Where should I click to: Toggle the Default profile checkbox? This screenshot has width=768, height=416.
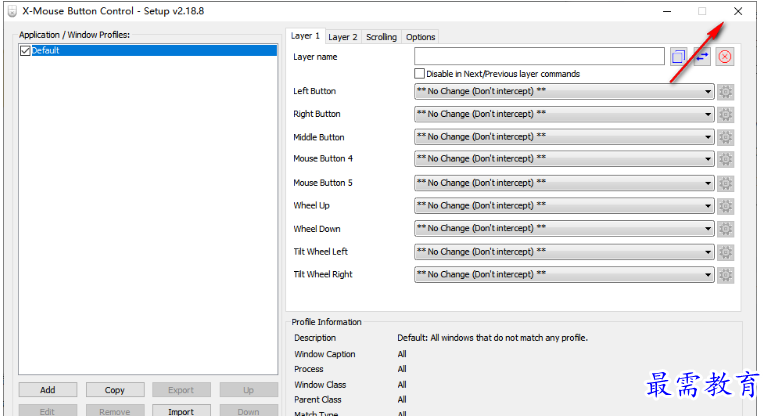pyautogui.click(x=25, y=50)
